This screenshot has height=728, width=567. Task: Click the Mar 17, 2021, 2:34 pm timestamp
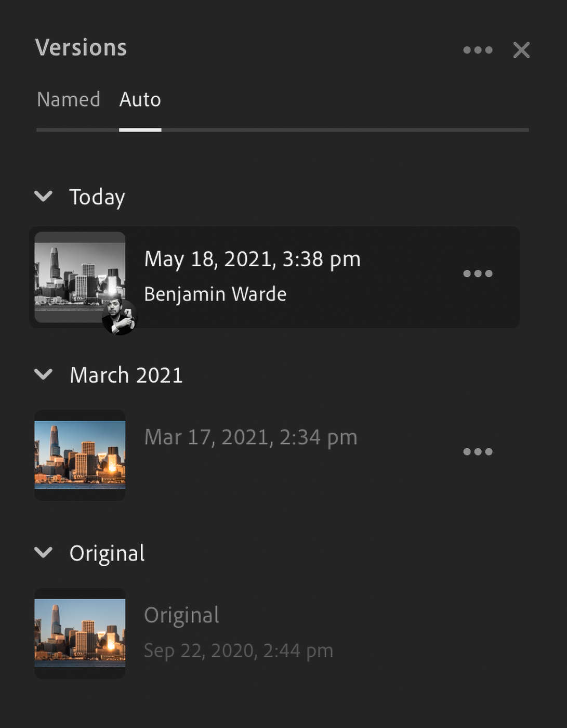click(x=250, y=437)
